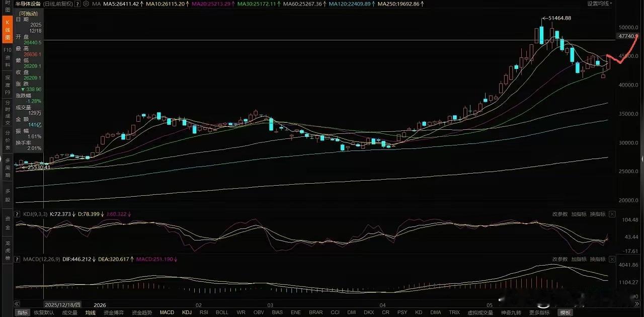Click 换指标 in KDJ panel
This screenshot has height=317, width=644.
tap(598, 214)
